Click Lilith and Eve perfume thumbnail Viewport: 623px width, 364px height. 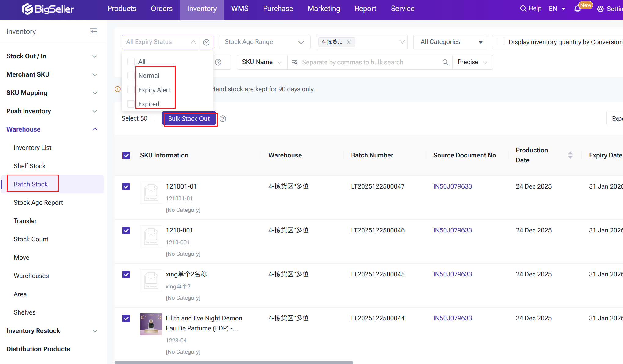tap(151, 324)
